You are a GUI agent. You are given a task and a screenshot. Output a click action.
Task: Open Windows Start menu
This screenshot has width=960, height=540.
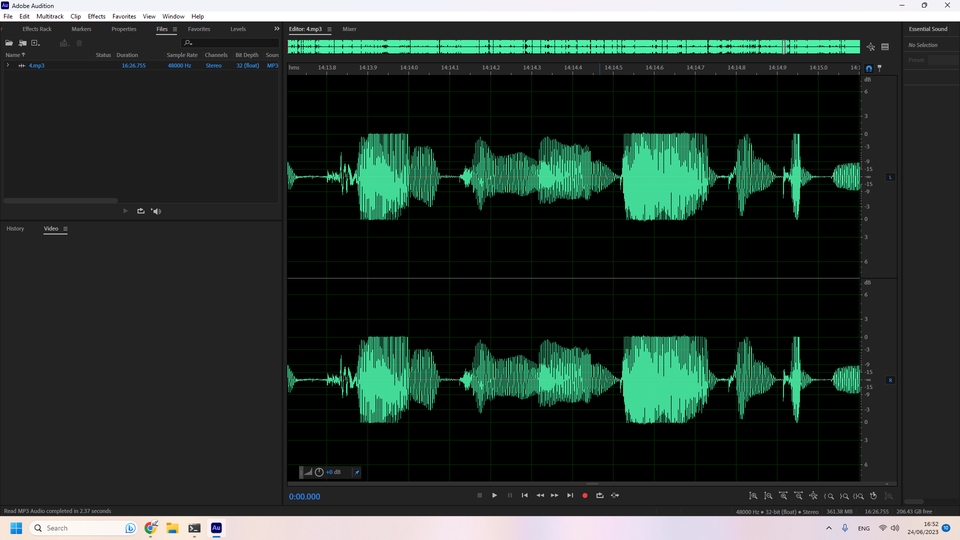pyautogui.click(x=17, y=528)
